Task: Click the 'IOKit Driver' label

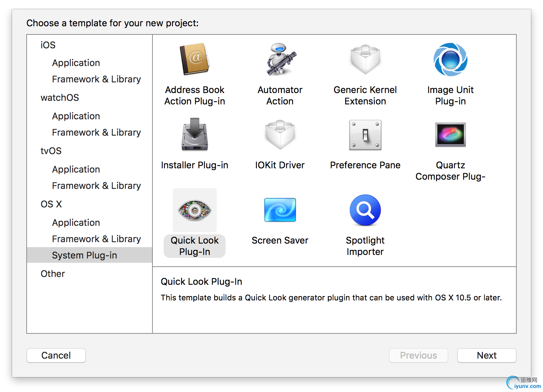Action: click(280, 165)
